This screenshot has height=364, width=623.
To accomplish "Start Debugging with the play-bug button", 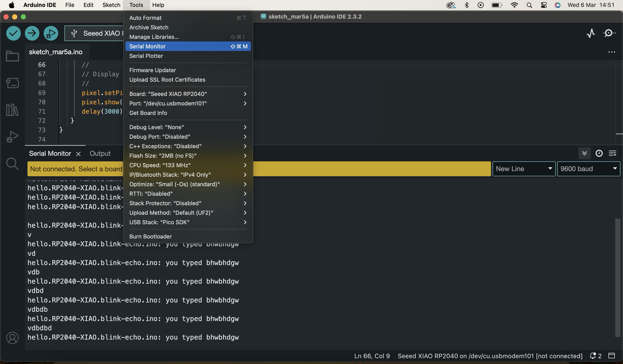I will pos(51,33).
